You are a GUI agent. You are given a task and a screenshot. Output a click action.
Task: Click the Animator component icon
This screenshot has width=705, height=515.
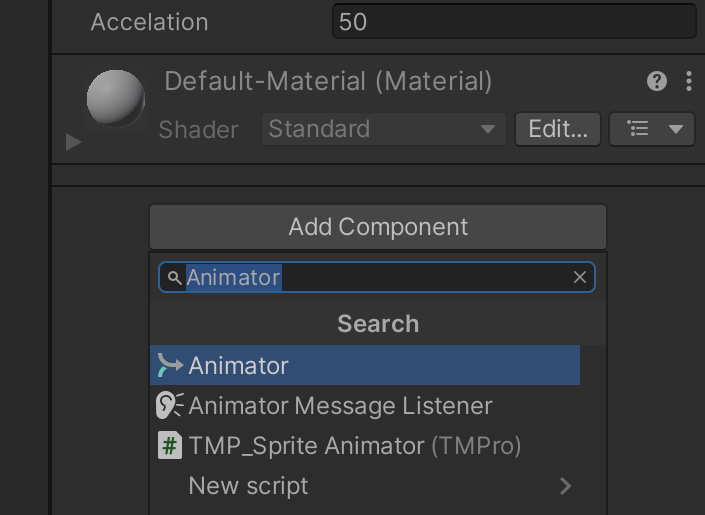tap(170, 366)
